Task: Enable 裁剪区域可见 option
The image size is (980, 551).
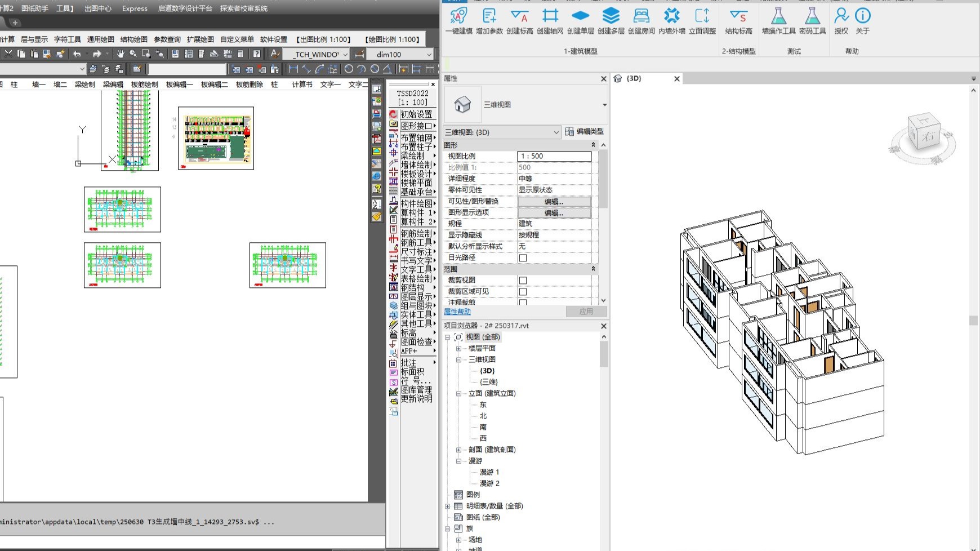Action: (x=523, y=291)
